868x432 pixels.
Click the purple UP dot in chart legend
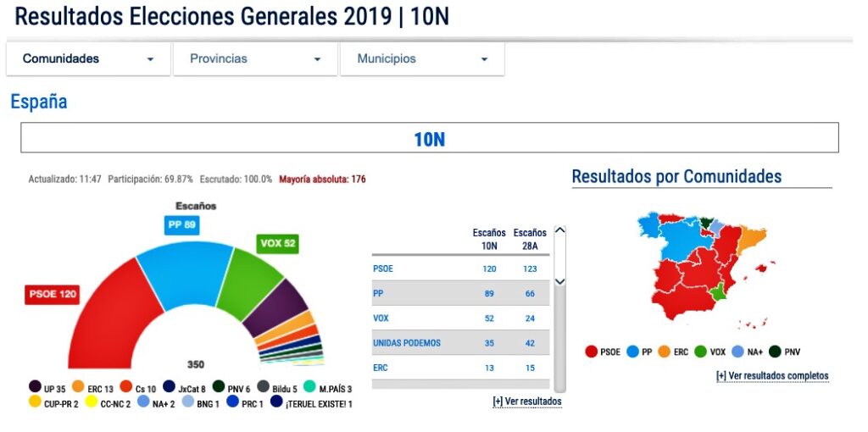tap(35, 388)
